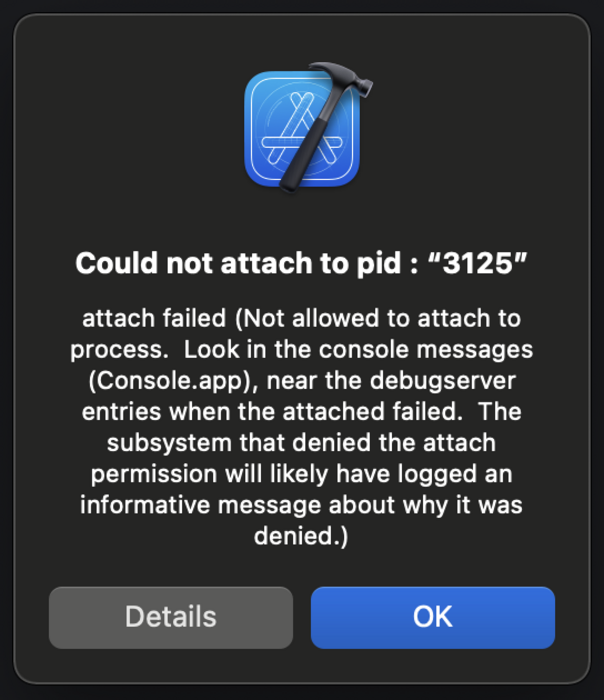Viewport: 604px width, 700px height.
Task: Click the final 'denied.)' line
Action: [x=301, y=536]
